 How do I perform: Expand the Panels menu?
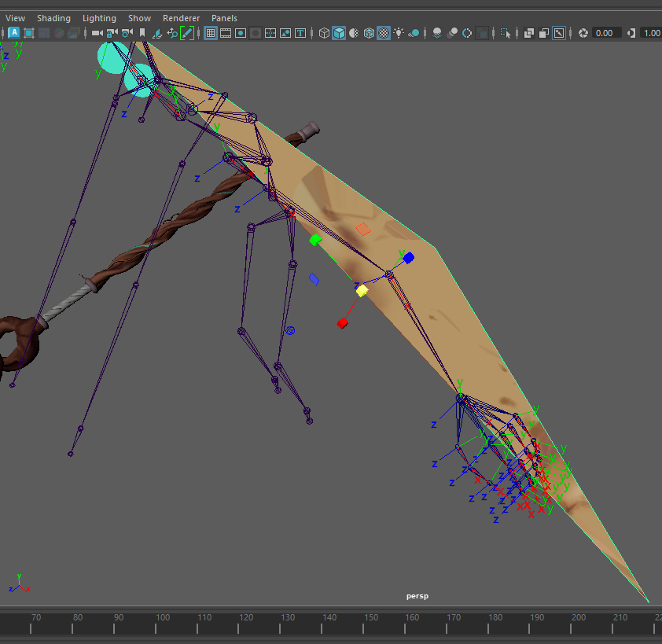coord(224,18)
